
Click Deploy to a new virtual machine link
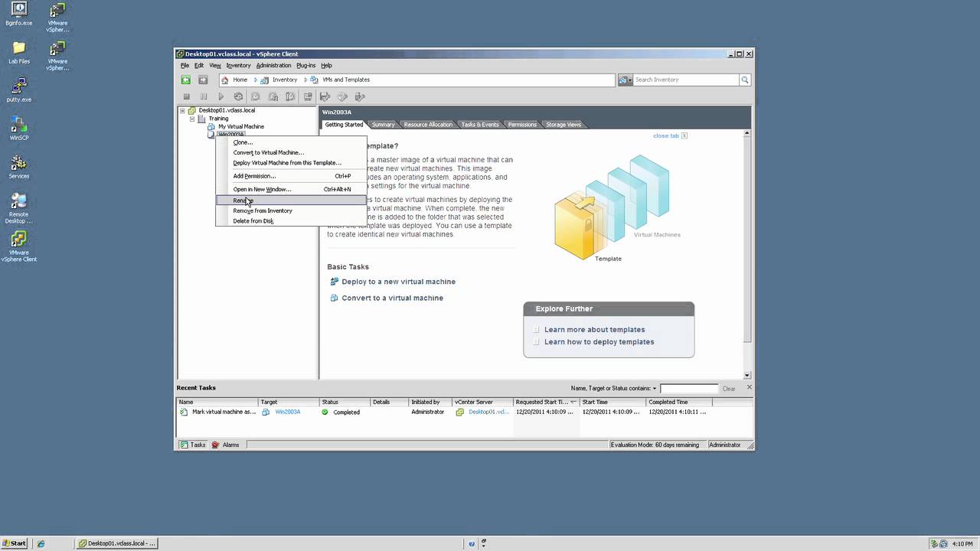[x=398, y=282]
